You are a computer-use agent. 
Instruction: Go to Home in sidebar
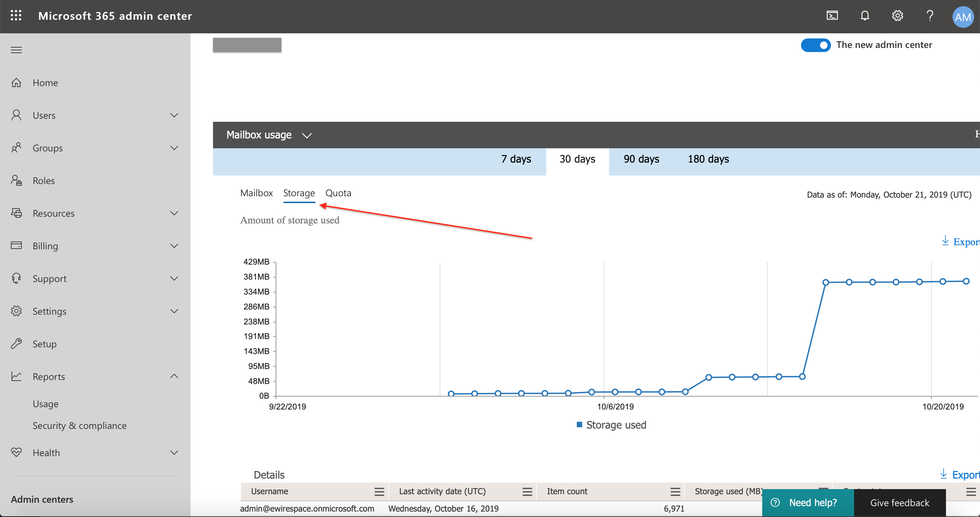coord(45,83)
